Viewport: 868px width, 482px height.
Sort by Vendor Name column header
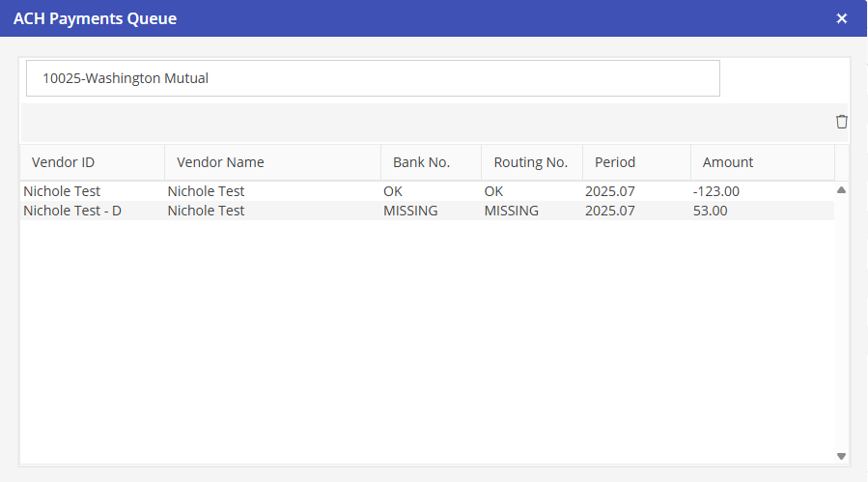(220, 162)
